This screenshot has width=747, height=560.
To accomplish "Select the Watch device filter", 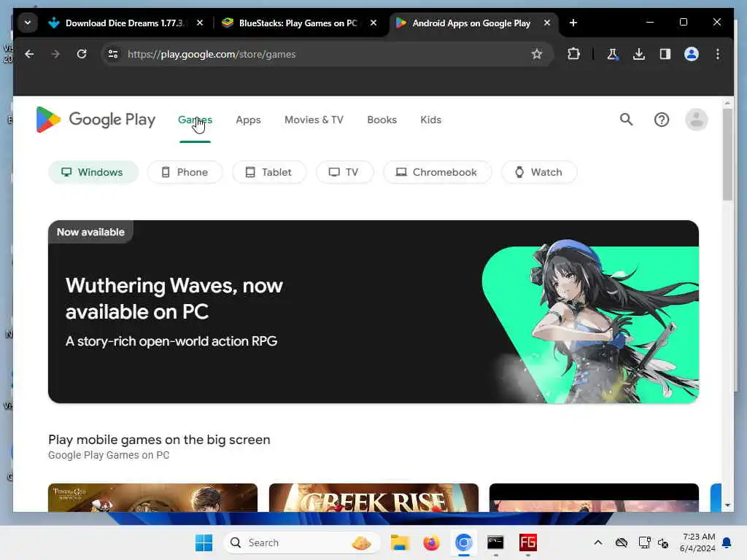I will (x=539, y=172).
